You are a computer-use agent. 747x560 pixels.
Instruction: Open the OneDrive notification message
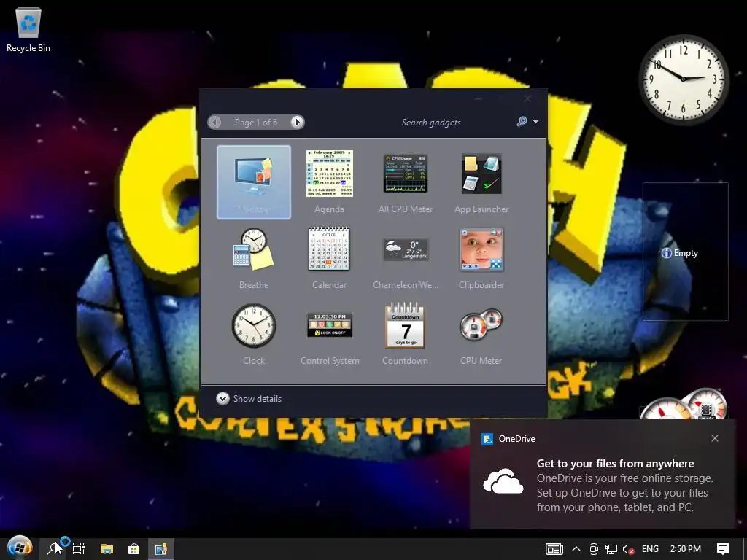pos(624,485)
